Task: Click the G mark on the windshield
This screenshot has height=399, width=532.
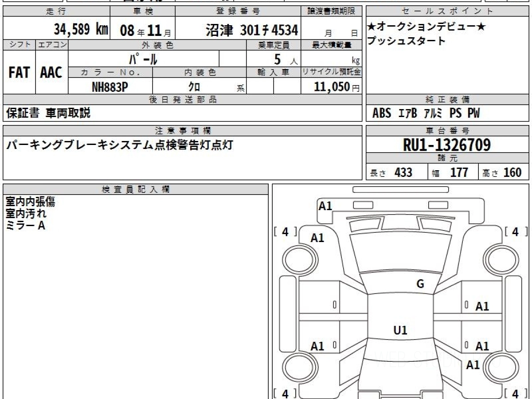Action: 420,284
